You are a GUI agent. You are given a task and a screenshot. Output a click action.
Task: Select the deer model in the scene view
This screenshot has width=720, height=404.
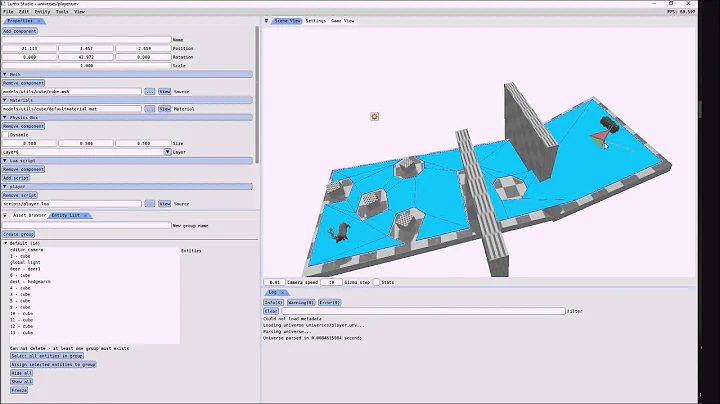coord(340,232)
